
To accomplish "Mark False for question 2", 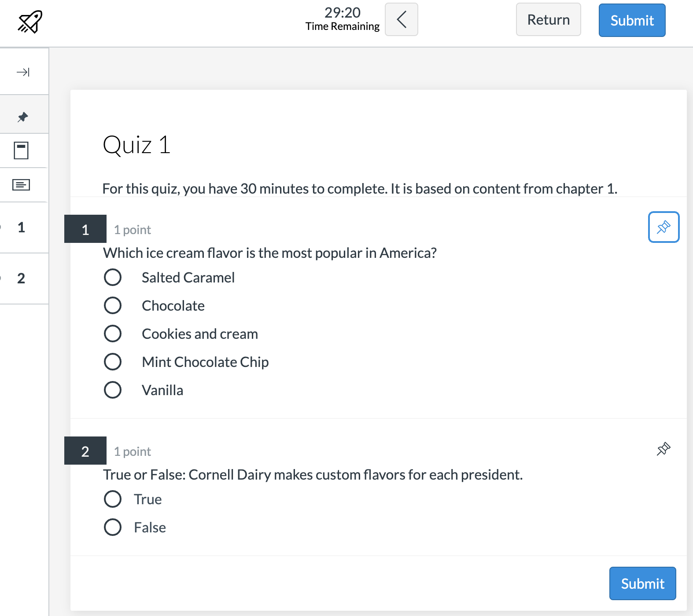I will (113, 527).
